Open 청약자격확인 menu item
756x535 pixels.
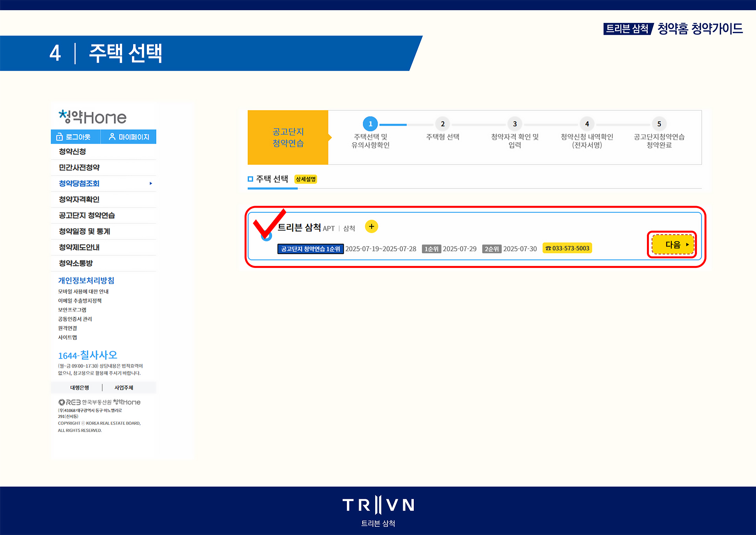tap(79, 199)
